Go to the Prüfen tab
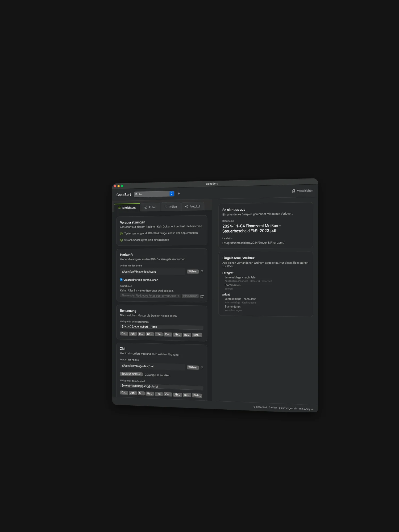 tap(171, 207)
